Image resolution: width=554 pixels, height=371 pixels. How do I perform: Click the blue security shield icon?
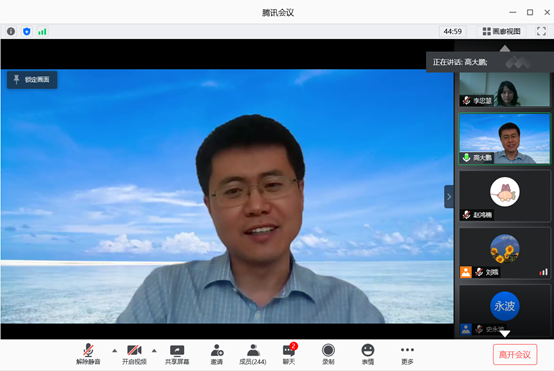point(26,31)
